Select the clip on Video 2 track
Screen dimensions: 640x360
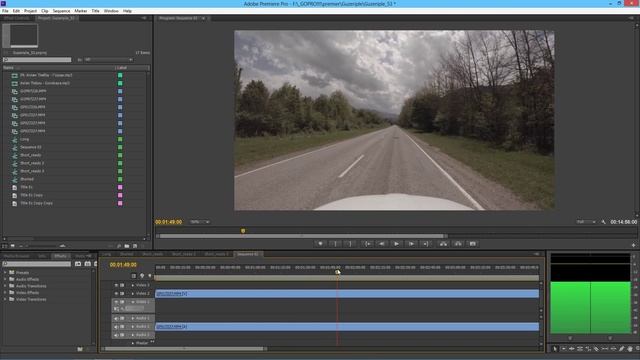coord(347,293)
